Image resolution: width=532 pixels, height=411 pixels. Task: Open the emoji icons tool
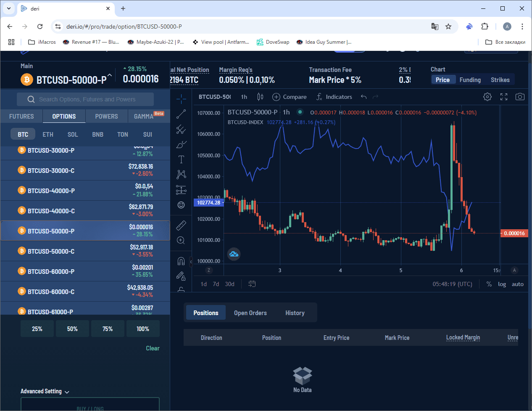(181, 205)
